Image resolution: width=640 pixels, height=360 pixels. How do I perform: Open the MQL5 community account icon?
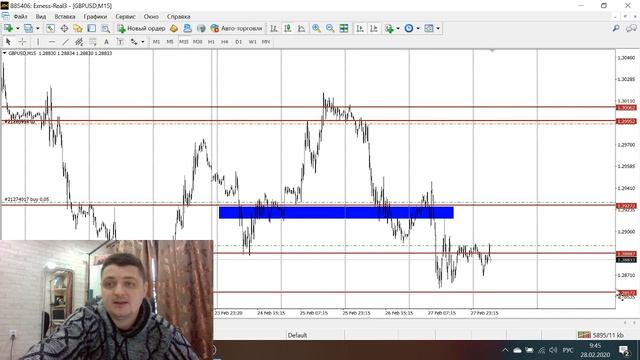coord(187,28)
